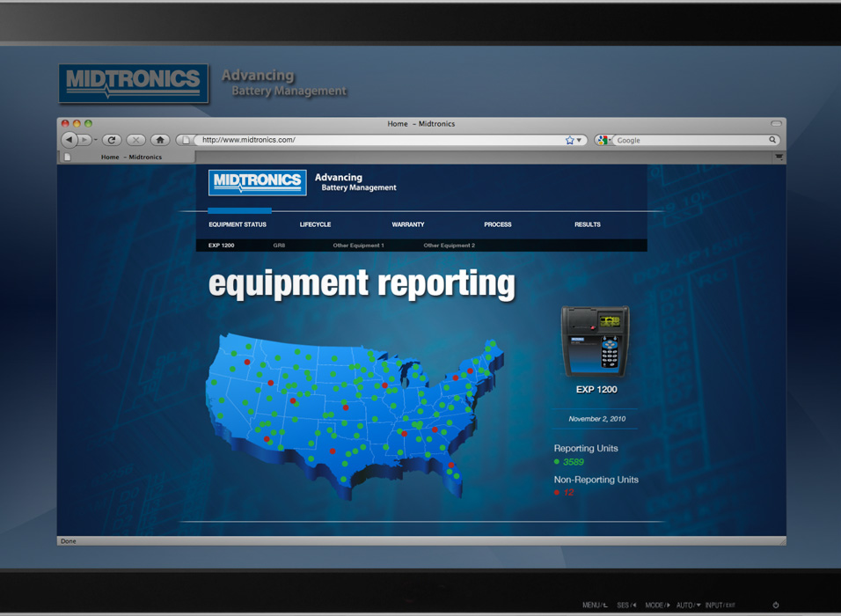841x616 pixels.
Task: Click the Reporting Units count 3589
Action: 574,462
